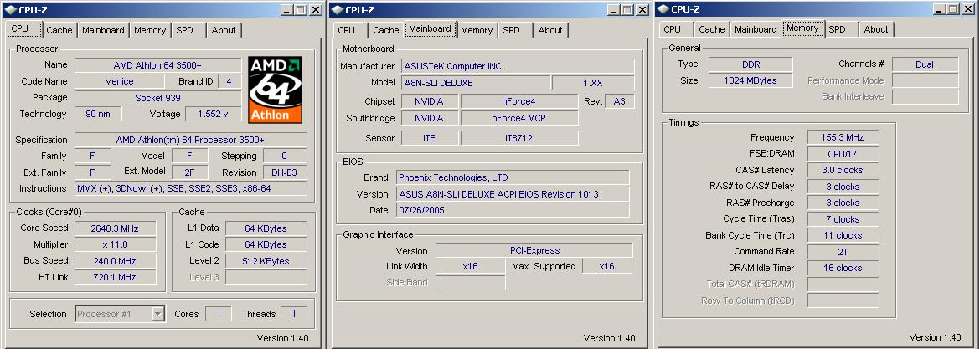Screen dimensions: 980x349
Task: Minimize the left CPU-Z window
Action: pos(286,10)
